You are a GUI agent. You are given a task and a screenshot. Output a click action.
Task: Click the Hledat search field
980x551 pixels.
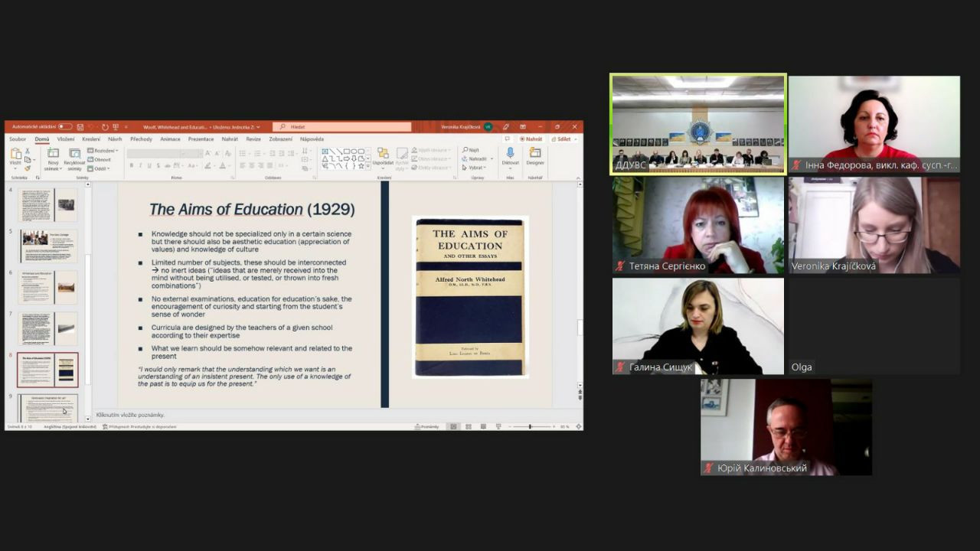point(341,127)
